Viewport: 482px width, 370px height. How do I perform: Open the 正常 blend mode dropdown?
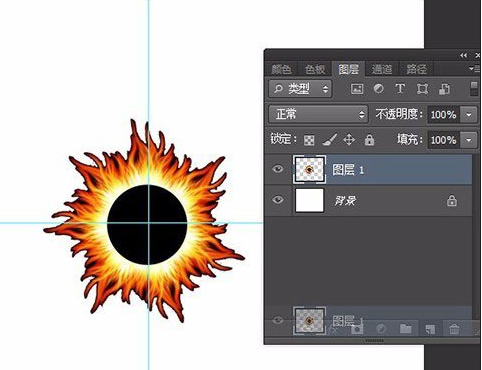(318, 114)
